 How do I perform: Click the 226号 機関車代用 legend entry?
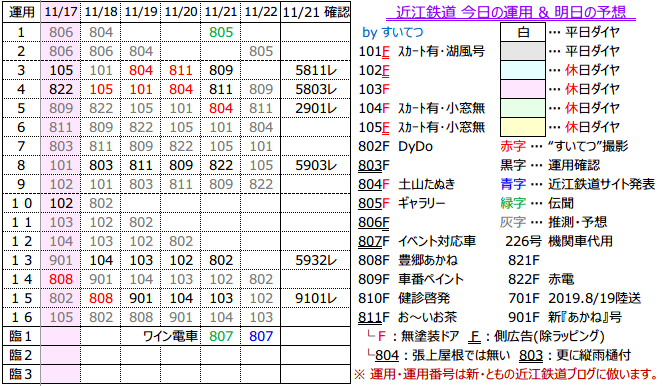click(559, 241)
